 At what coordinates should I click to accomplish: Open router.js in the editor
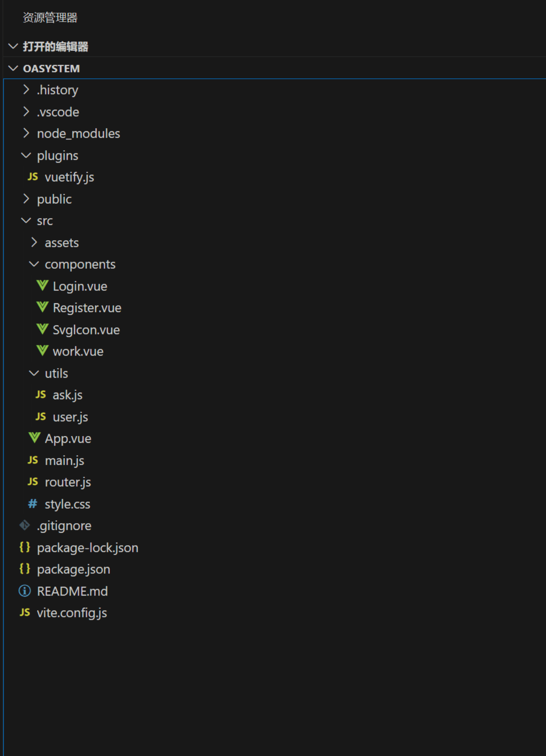point(68,482)
